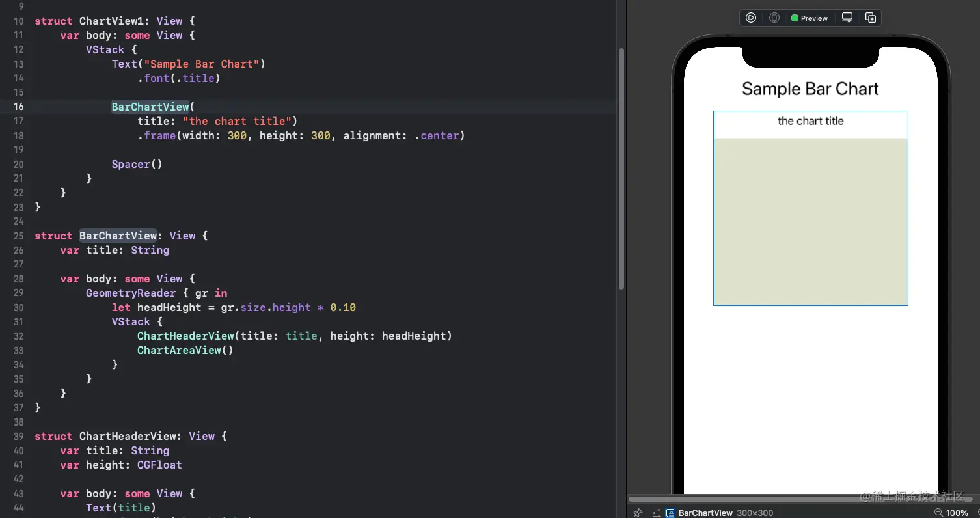Click line number 16 in the gutter
The height and width of the screenshot is (518, 980).
coord(18,107)
